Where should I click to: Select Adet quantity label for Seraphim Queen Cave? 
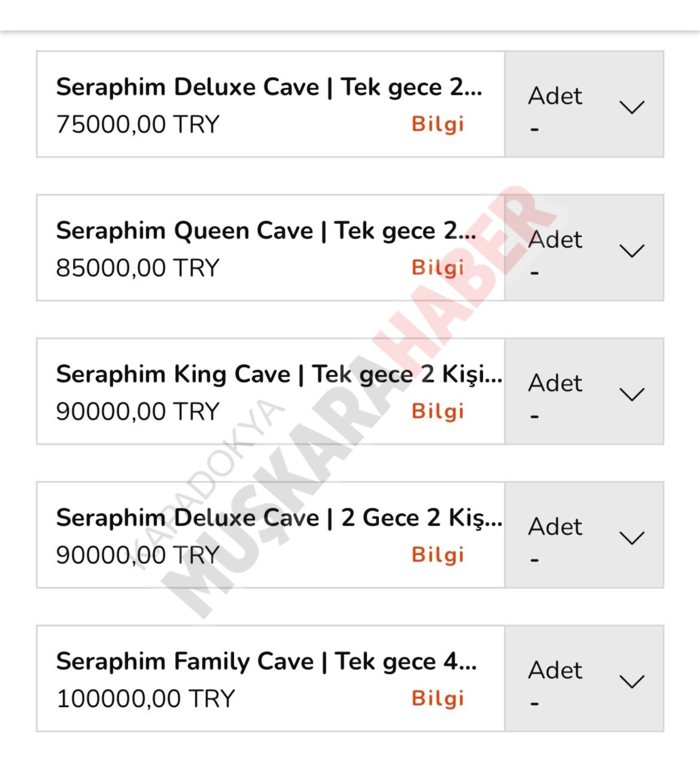coord(555,239)
